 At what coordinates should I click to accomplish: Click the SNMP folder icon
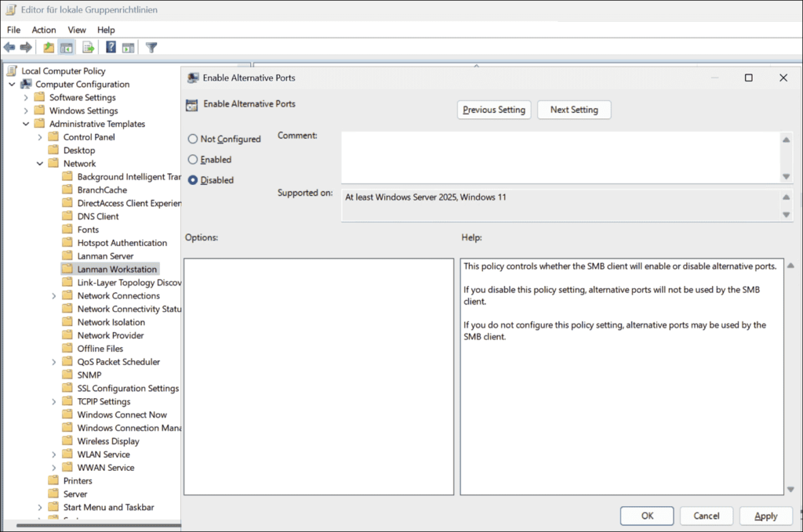(67, 375)
